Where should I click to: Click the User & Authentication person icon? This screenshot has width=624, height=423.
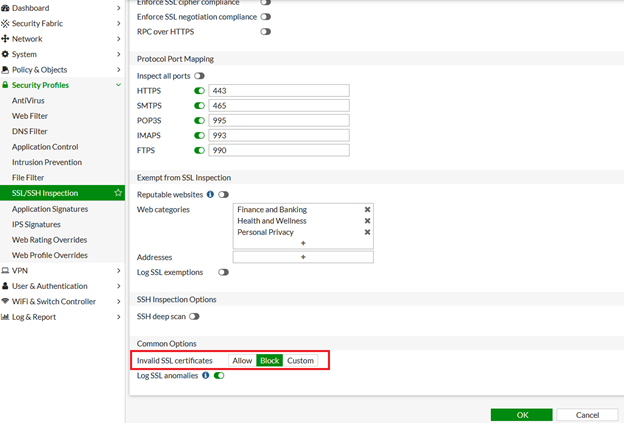pyautogui.click(x=5, y=286)
